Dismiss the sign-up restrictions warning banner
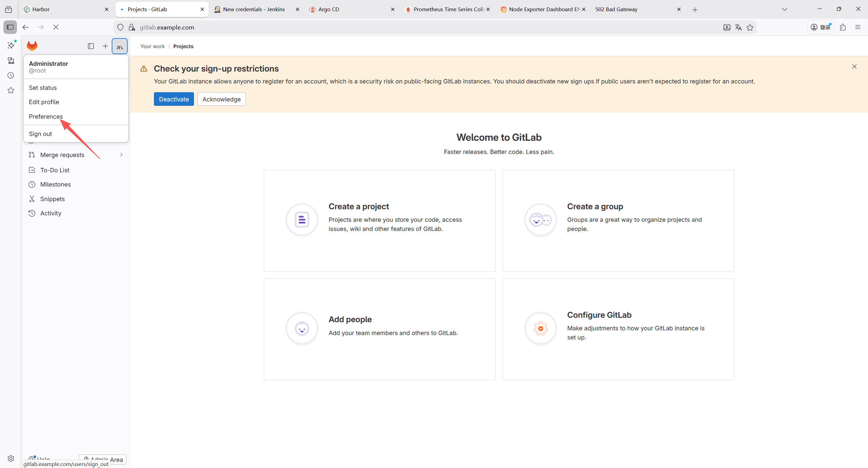The width and height of the screenshot is (868, 468). pos(854,66)
